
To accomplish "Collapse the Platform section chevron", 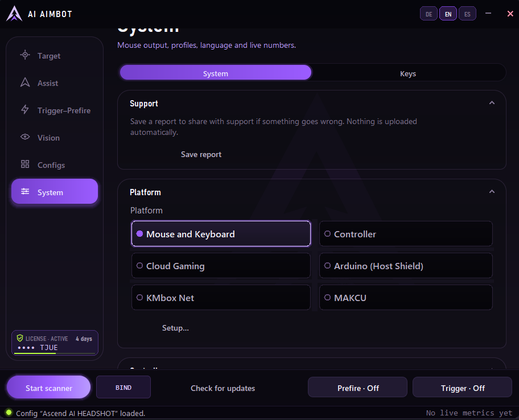I will [x=492, y=192].
